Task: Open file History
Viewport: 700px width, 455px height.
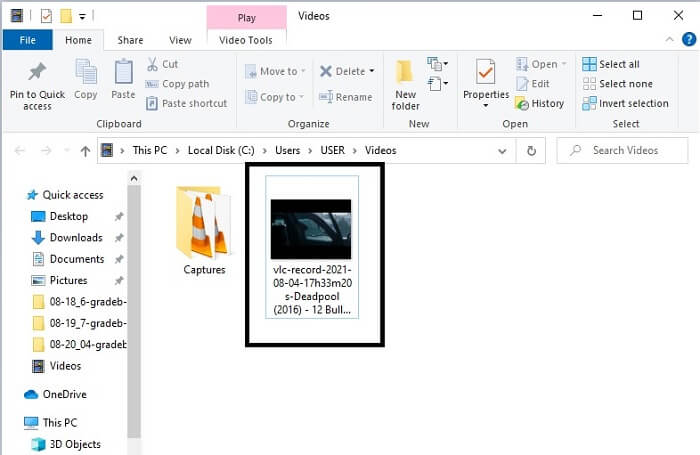Action: 540,103
